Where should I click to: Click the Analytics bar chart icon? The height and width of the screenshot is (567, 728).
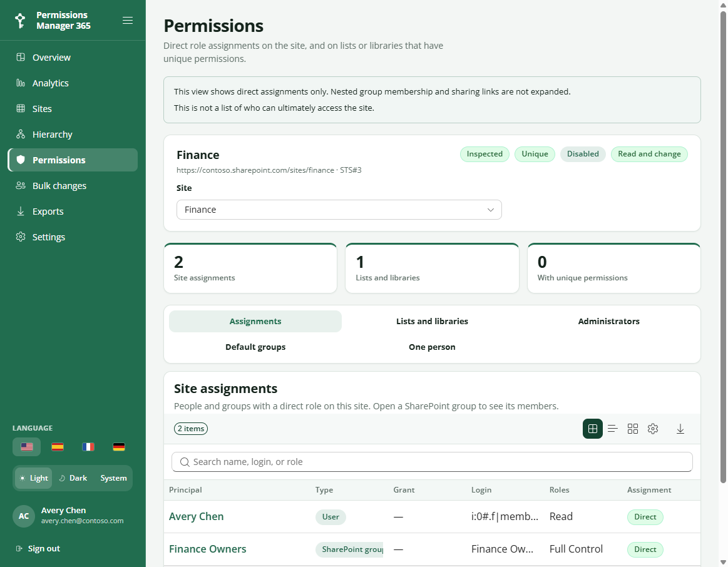pyautogui.click(x=21, y=83)
